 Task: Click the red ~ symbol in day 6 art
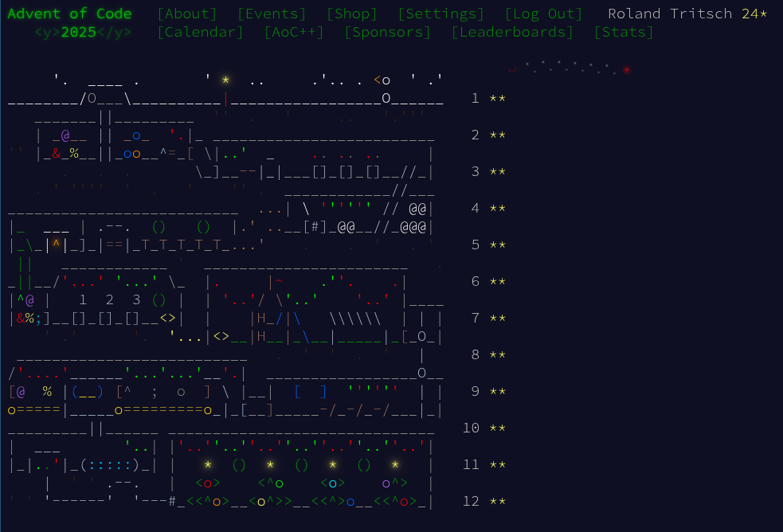[279, 281]
